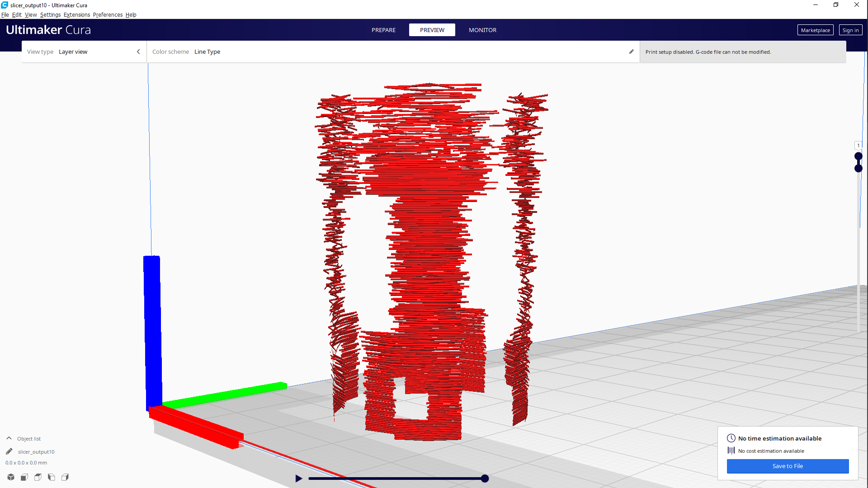Switch to the PREPARE tab
Image resolution: width=868 pixels, height=488 pixels.
tap(383, 30)
